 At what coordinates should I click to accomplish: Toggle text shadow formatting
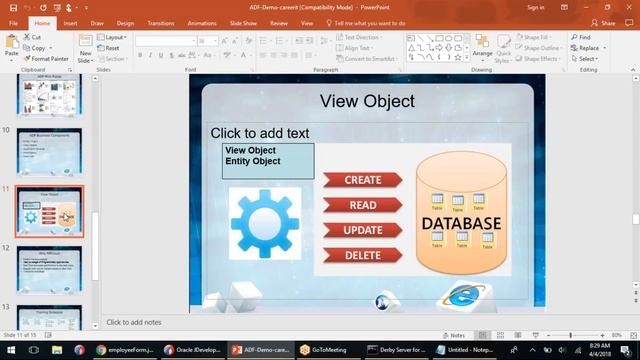tap(171, 55)
